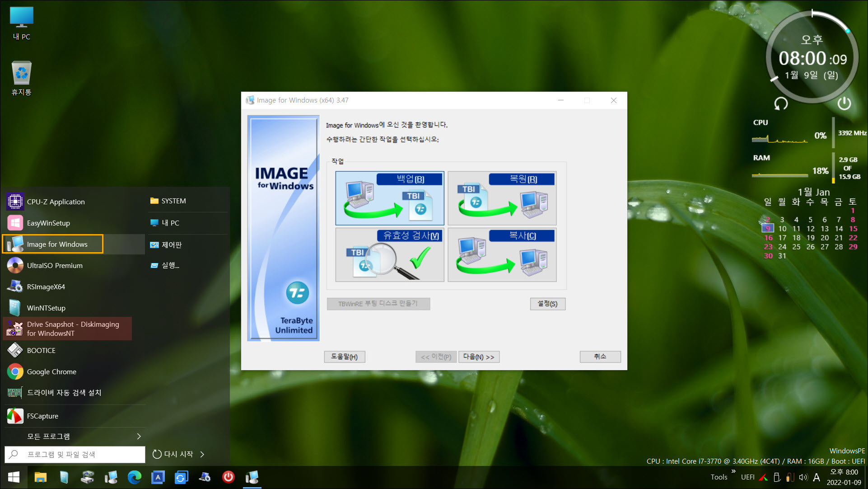Open Microsoft Edge from the taskbar
The height and width of the screenshot is (489, 868).
(135, 477)
